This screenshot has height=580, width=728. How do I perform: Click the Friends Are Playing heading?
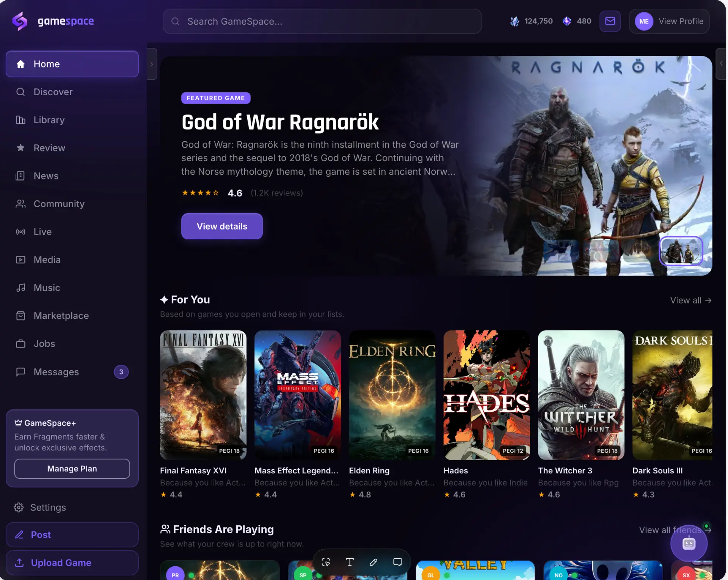pyautogui.click(x=217, y=529)
